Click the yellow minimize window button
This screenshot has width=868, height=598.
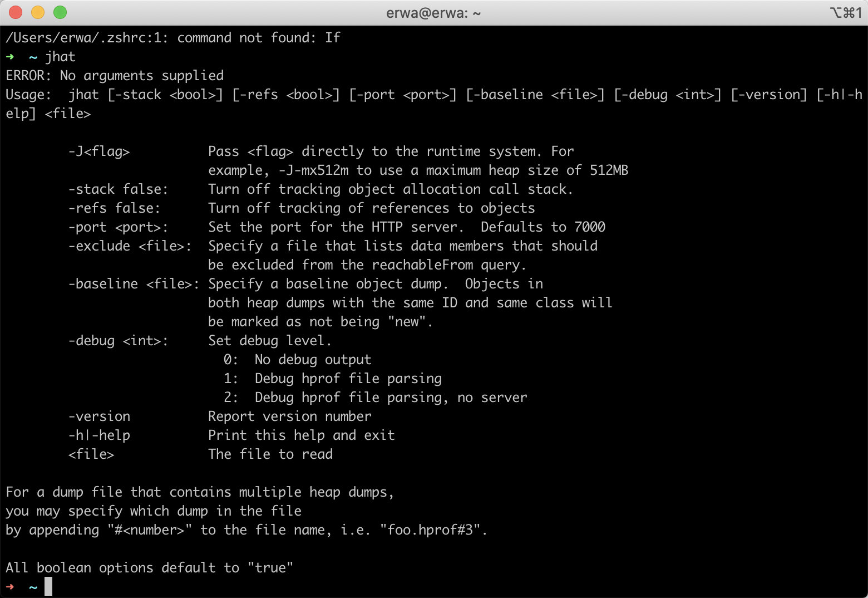click(38, 12)
